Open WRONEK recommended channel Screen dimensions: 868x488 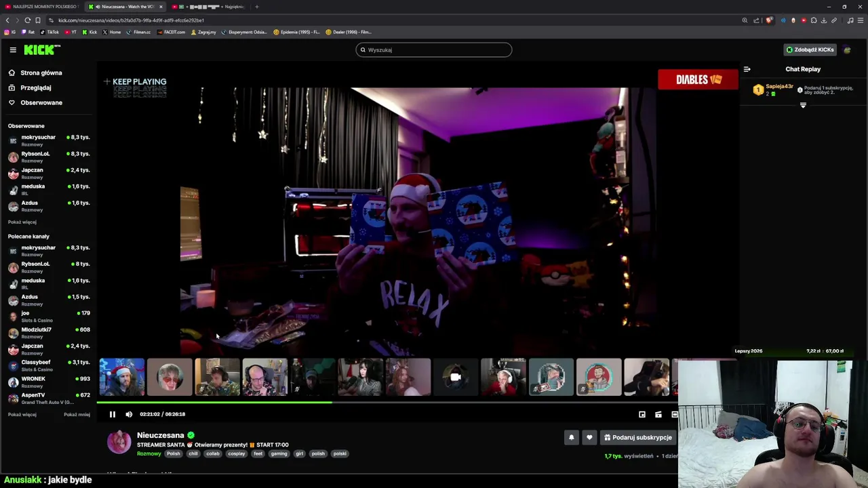(49, 382)
